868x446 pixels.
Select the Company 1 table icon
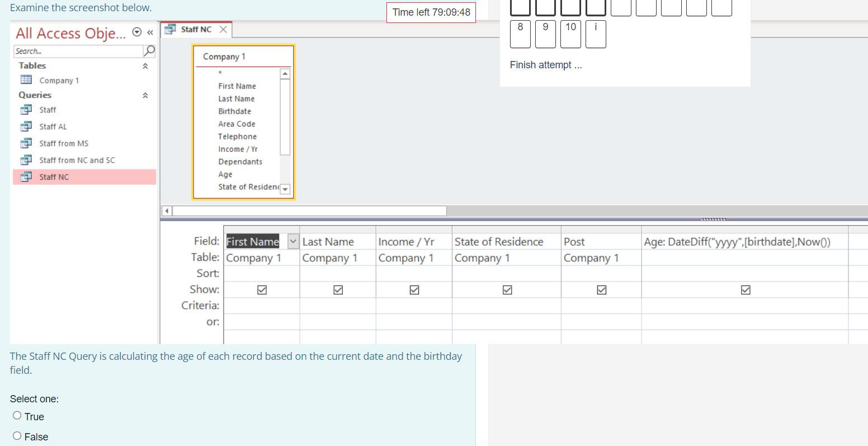pos(26,80)
